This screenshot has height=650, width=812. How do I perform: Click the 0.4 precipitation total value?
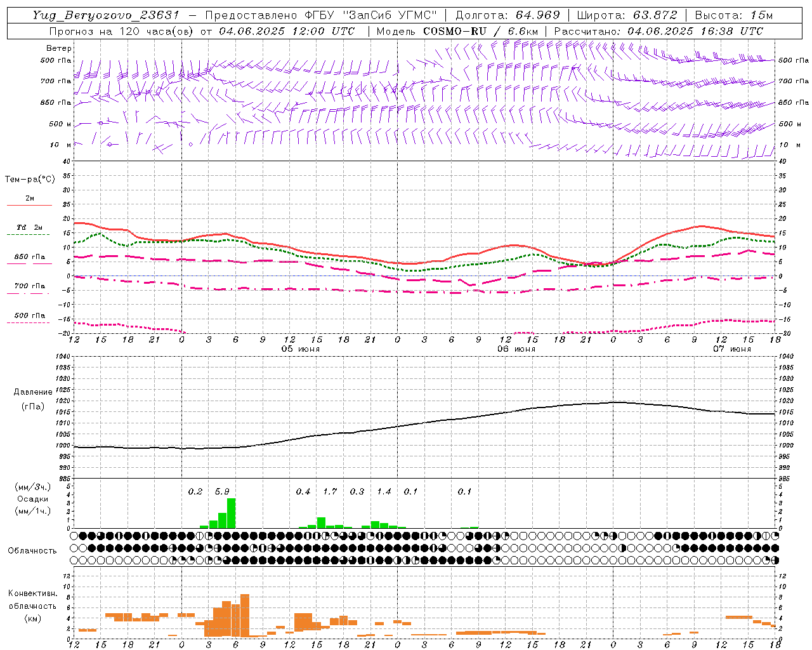[303, 492]
